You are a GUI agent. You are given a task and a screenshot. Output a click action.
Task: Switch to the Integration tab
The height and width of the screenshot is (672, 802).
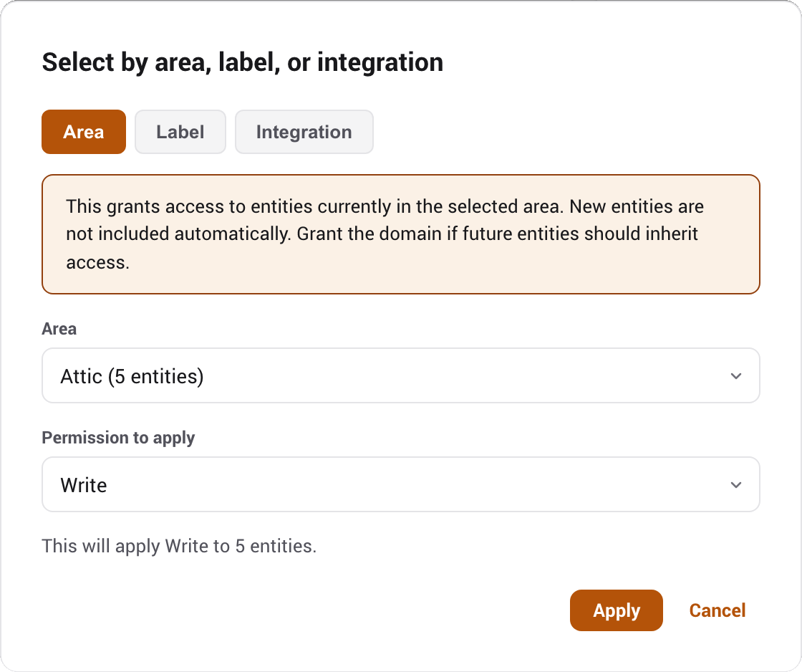(304, 132)
